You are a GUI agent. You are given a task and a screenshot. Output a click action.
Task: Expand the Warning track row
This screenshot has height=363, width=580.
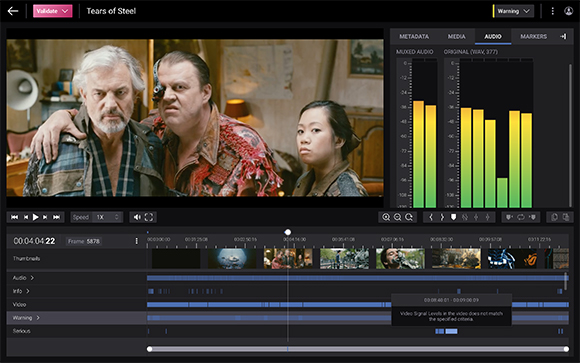pyautogui.click(x=38, y=318)
